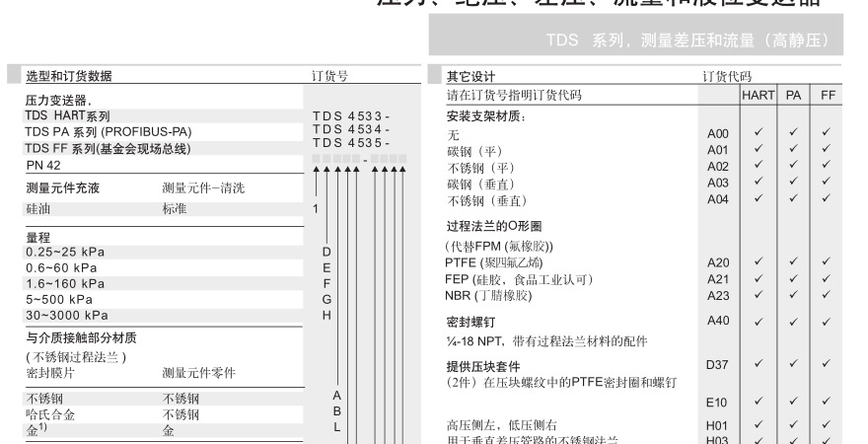The height and width of the screenshot is (444, 868).
Task: Click order code A02
Action: click(x=717, y=167)
